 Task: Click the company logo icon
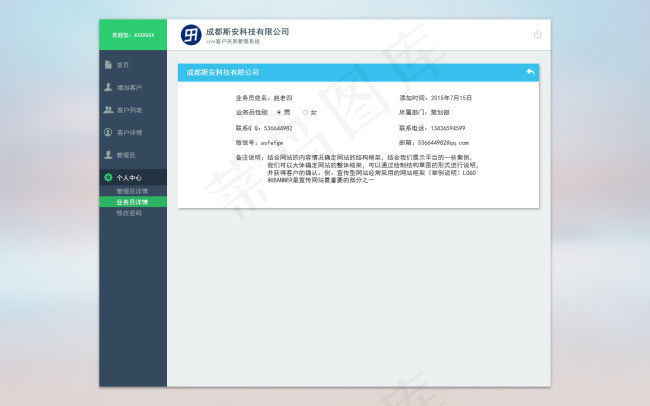click(191, 35)
